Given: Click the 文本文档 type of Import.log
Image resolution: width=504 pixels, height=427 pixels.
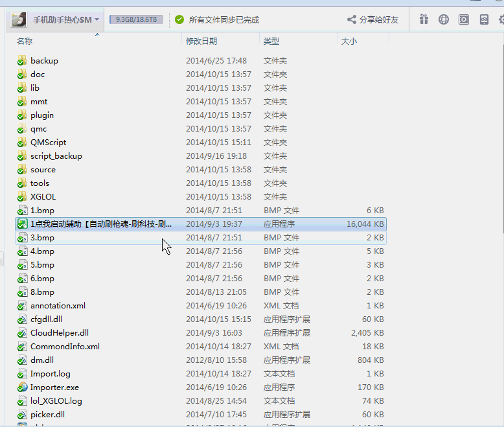Looking at the screenshot, I should tap(279, 374).
